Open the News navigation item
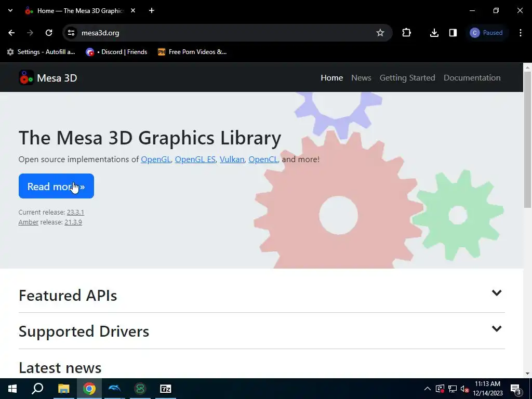This screenshot has width=532, height=399. tap(361, 78)
